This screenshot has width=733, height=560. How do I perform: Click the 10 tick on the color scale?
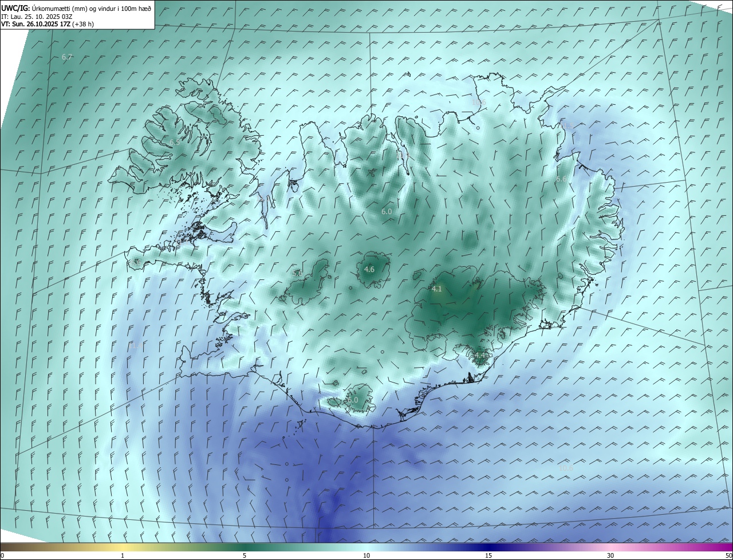(366, 555)
